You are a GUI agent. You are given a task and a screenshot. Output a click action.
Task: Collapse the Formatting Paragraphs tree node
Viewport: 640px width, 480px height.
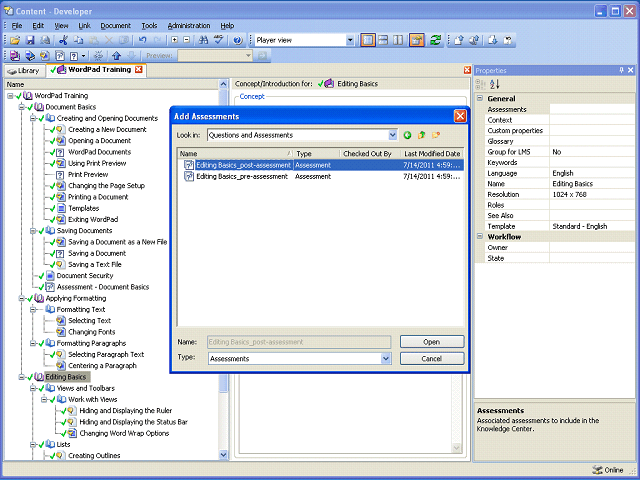coord(33,343)
